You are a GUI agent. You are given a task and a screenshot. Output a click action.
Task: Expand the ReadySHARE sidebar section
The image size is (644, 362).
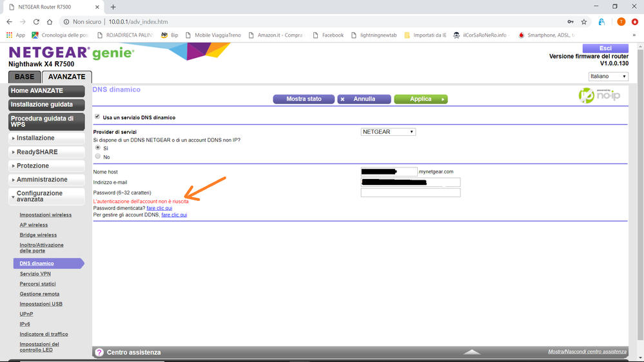(x=46, y=152)
